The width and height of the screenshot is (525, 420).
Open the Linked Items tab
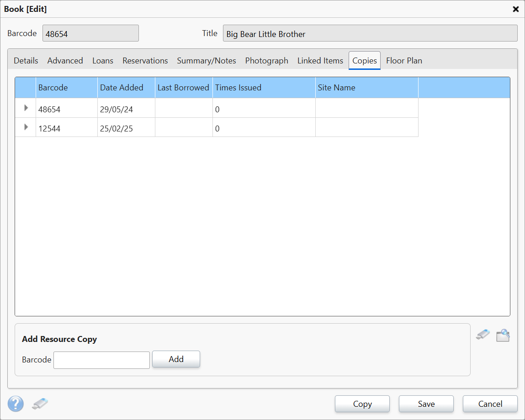(320, 60)
